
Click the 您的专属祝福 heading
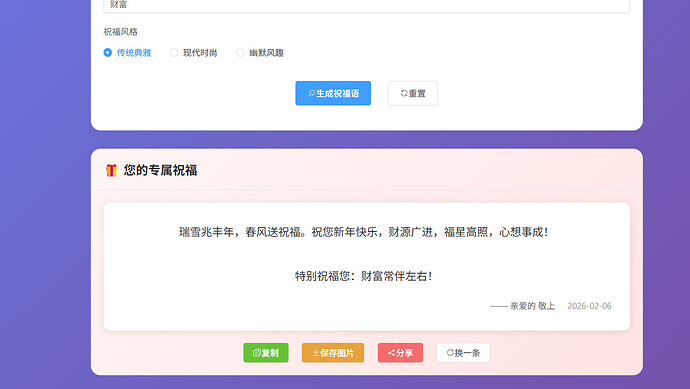(160, 170)
